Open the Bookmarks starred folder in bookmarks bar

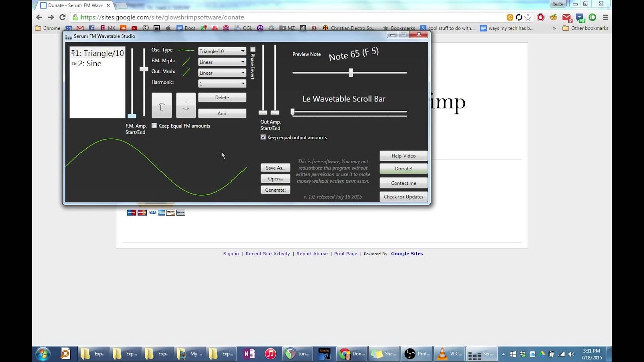pos(399,28)
